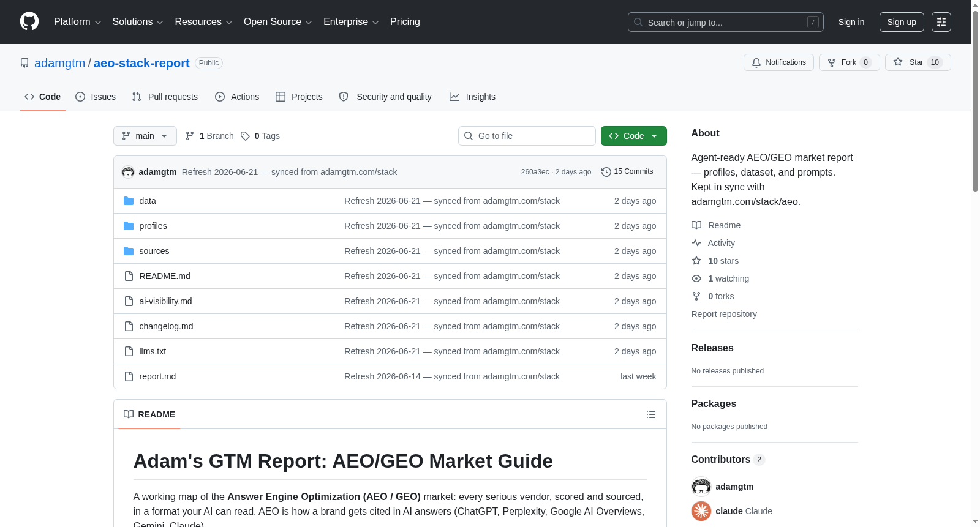Open the adamgtm contributor avatar
Viewport: 980px width, 527px height.
coord(701,487)
